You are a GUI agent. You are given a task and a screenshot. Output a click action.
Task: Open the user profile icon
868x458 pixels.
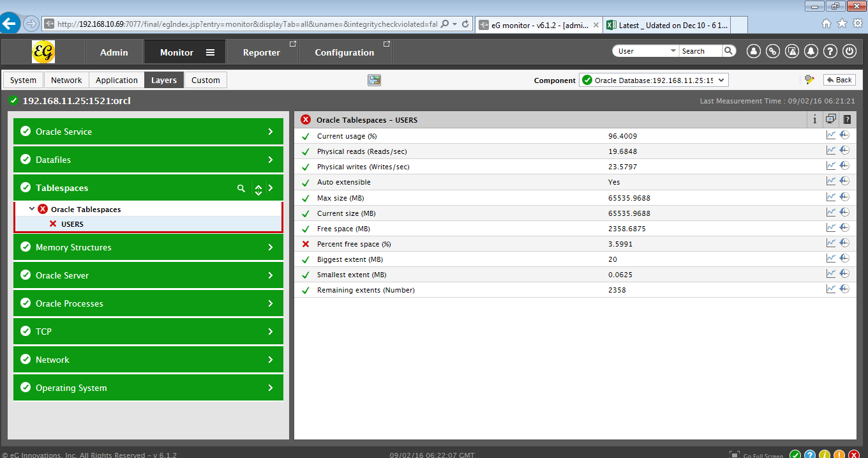(x=754, y=51)
